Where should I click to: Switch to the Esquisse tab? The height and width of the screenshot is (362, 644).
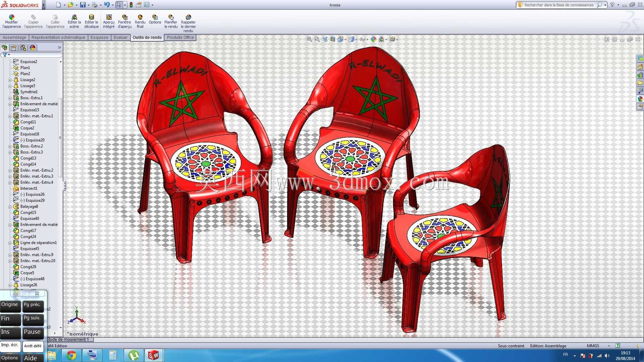point(99,38)
